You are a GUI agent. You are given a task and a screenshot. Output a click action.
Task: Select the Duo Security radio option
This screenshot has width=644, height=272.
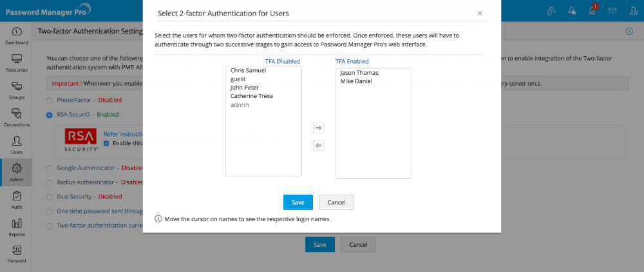(50, 197)
